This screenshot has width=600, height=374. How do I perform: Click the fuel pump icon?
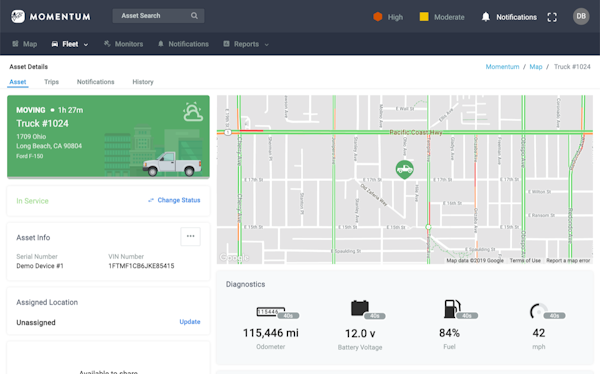[452, 309]
